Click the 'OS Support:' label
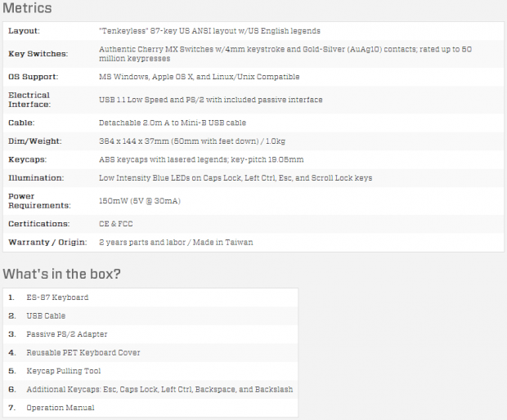 point(34,77)
